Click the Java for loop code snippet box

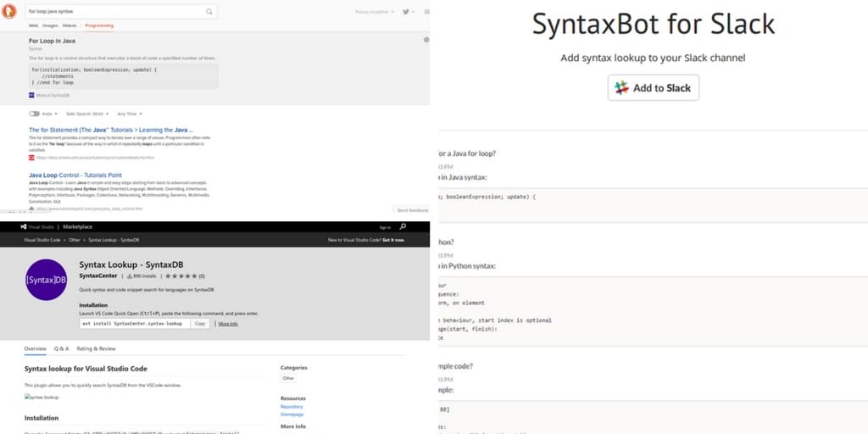[x=124, y=75]
